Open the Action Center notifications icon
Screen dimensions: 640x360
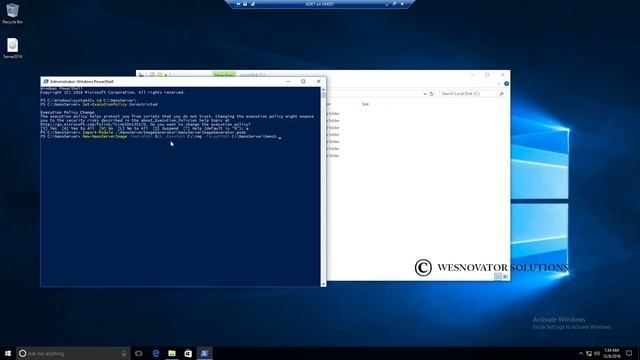(629, 353)
